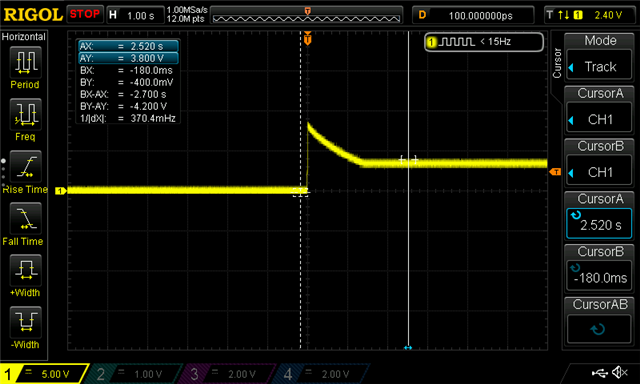Click the BY -400.0mV readout
640x384 pixels.
click(126, 82)
